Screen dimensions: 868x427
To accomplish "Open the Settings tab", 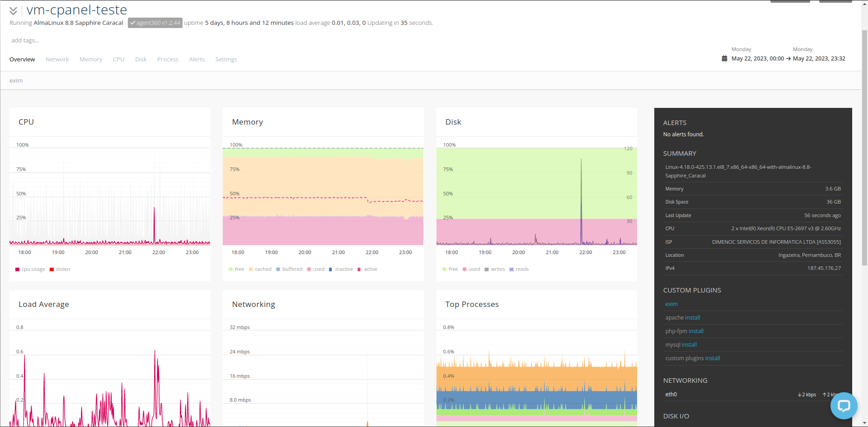I will [226, 60].
